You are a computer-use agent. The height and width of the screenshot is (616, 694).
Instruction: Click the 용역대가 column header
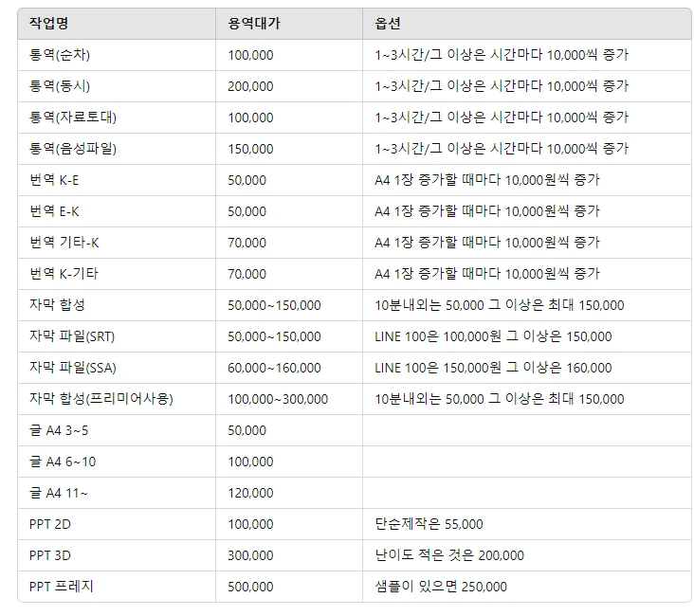click(x=252, y=24)
